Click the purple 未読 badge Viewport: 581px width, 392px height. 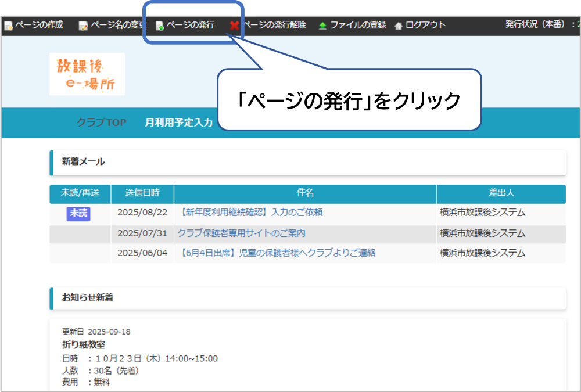tap(78, 213)
